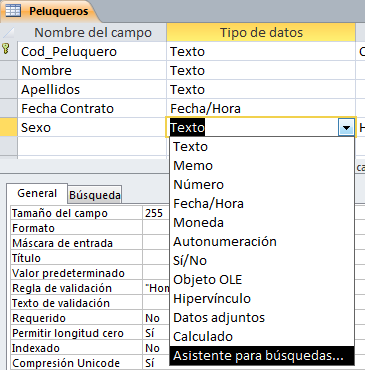The height and width of the screenshot is (370, 365).
Task: Click the Tipo de datos column header
Action: pos(261,32)
